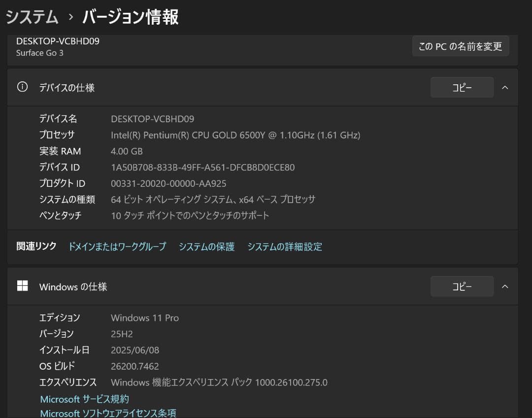Click the プロセッサ row label
The image size is (532, 418).
coord(57,135)
